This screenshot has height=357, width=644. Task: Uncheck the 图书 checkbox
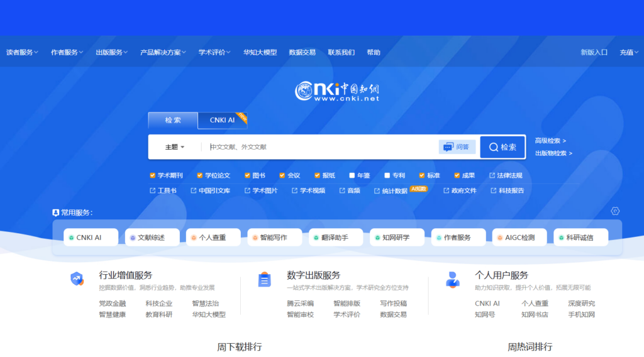pyautogui.click(x=247, y=175)
